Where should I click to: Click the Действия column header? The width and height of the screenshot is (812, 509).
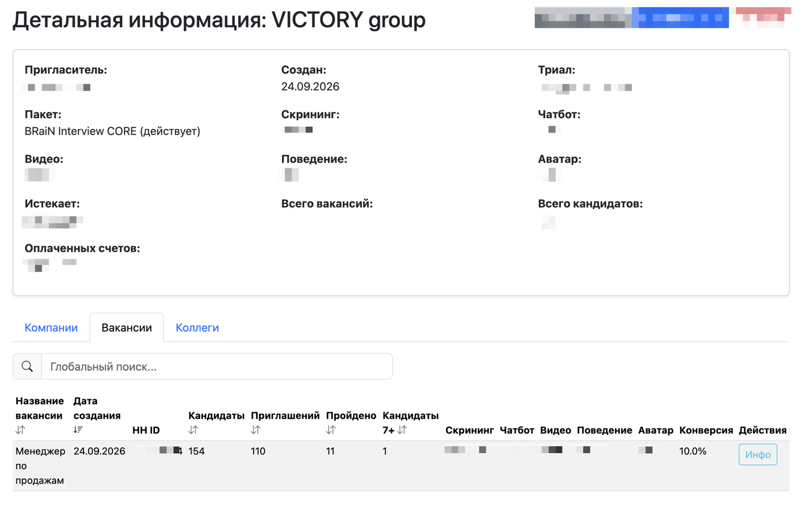coord(763,430)
